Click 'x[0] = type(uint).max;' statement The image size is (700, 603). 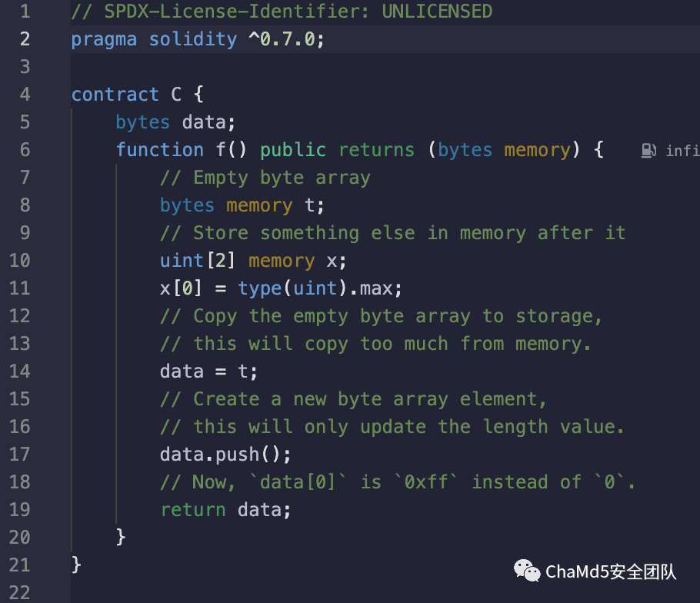point(282,288)
